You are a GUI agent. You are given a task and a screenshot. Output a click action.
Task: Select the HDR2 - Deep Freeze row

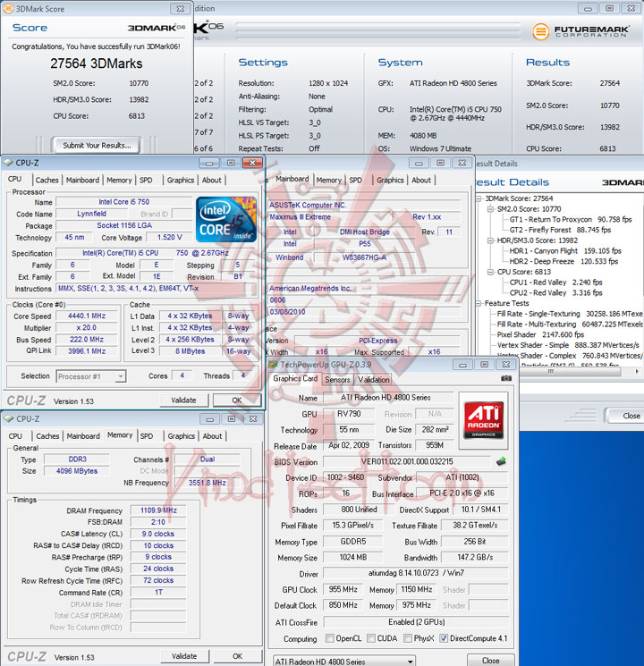(563, 261)
